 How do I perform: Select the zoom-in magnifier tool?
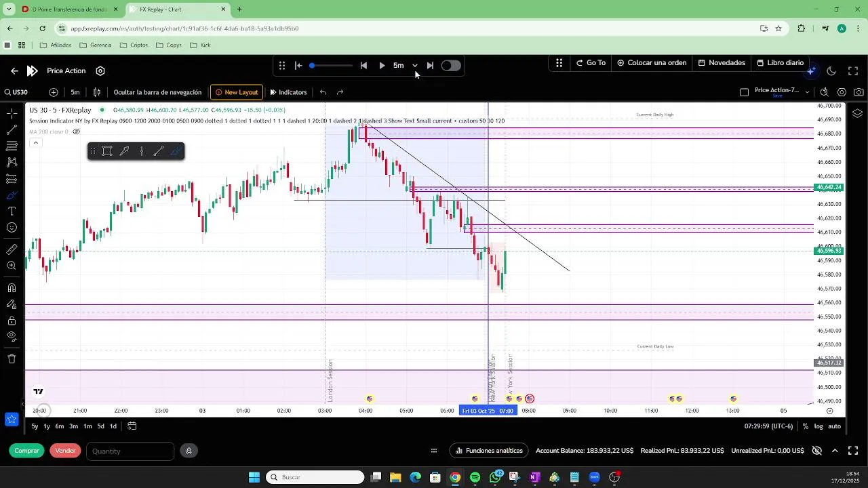(12, 266)
